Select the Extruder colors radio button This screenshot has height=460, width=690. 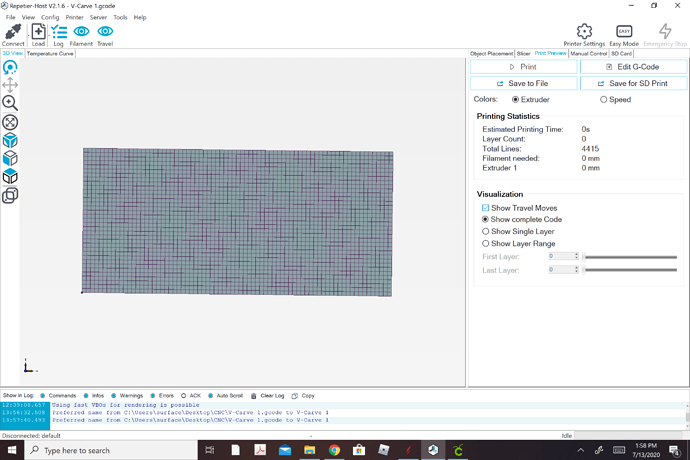[x=515, y=99]
